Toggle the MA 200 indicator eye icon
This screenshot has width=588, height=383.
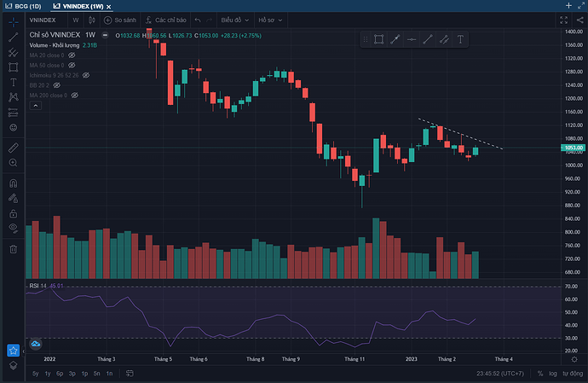[x=75, y=96]
